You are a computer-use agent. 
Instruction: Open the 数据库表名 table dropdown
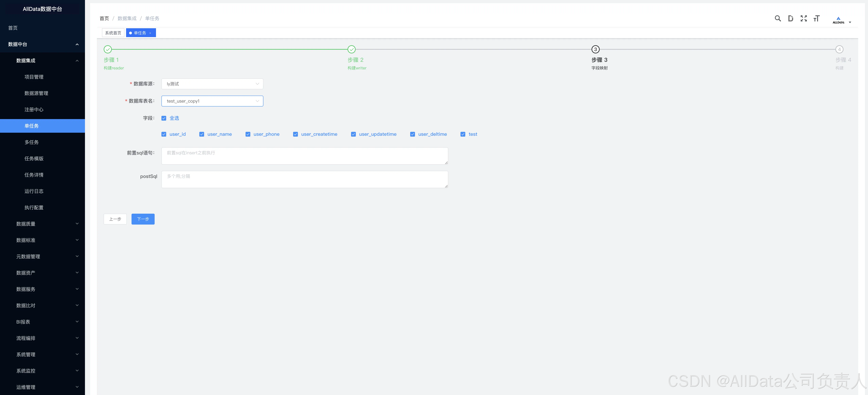pyautogui.click(x=212, y=101)
